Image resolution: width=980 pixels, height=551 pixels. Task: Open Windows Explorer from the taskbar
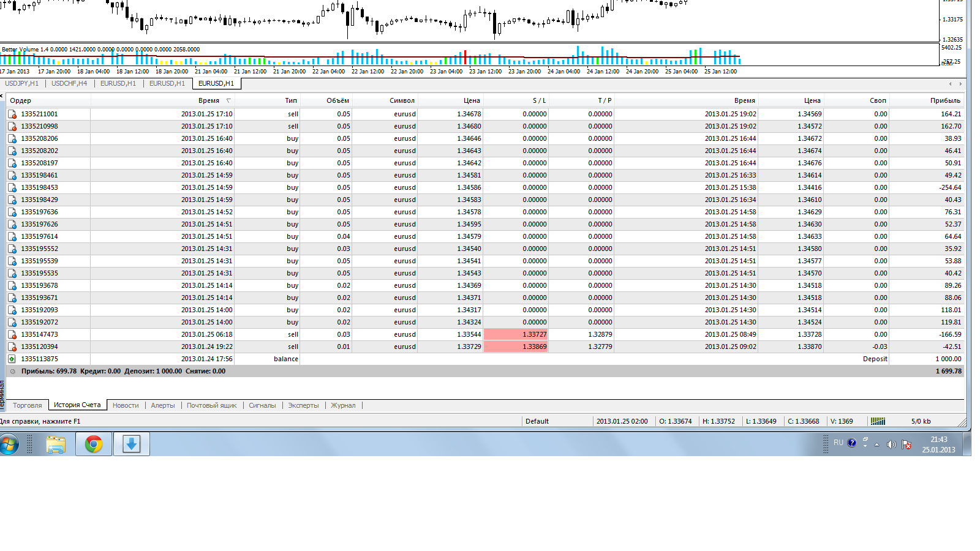(56, 444)
